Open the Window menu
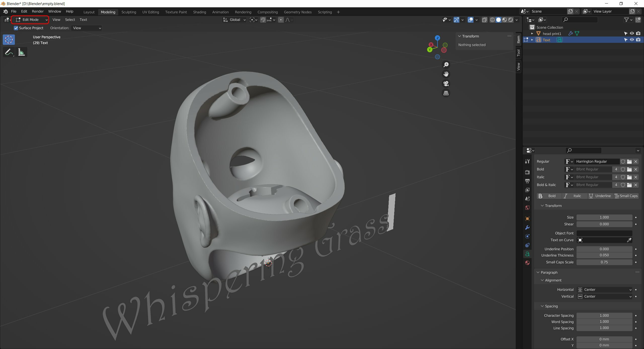The image size is (644, 349). (x=55, y=11)
